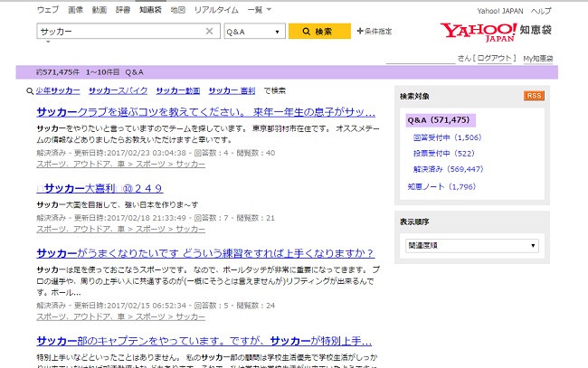Image resolution: width=588 pixels, height=368 pixels.
Task: Open the ヘルプ help link
Action: point(541,11)
